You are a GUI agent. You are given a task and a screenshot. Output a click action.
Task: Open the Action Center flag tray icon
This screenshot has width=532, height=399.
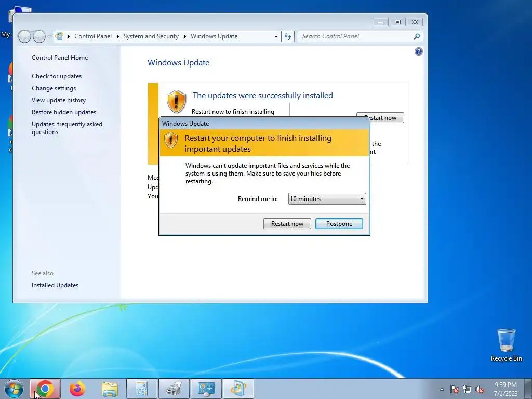pos(455,389)
